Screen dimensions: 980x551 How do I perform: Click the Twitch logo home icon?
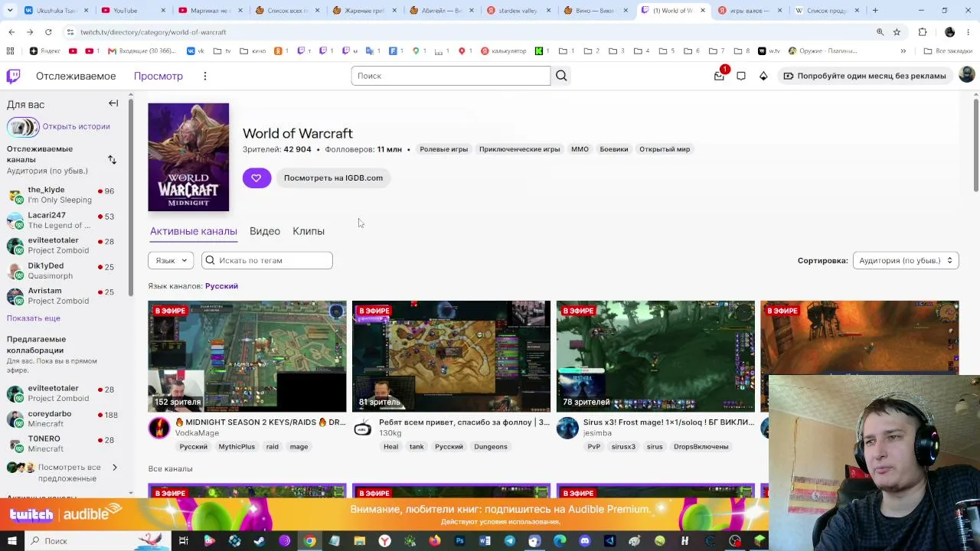(x=13, y=76)
